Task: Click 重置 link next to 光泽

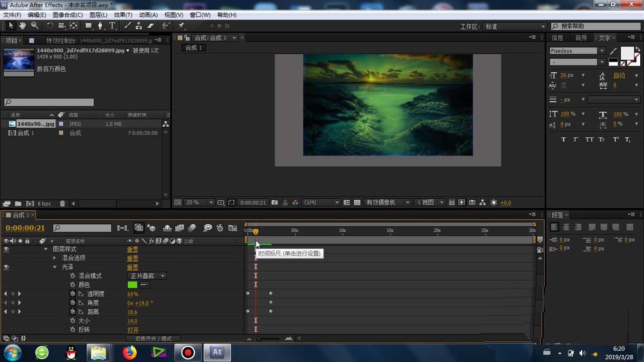Action: tap(132, 267)
